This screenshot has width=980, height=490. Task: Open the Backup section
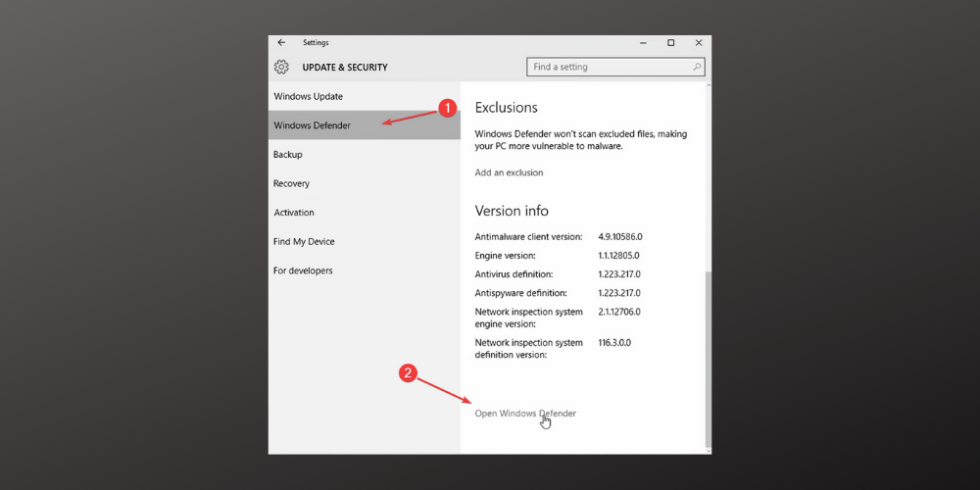pos(365,155)
